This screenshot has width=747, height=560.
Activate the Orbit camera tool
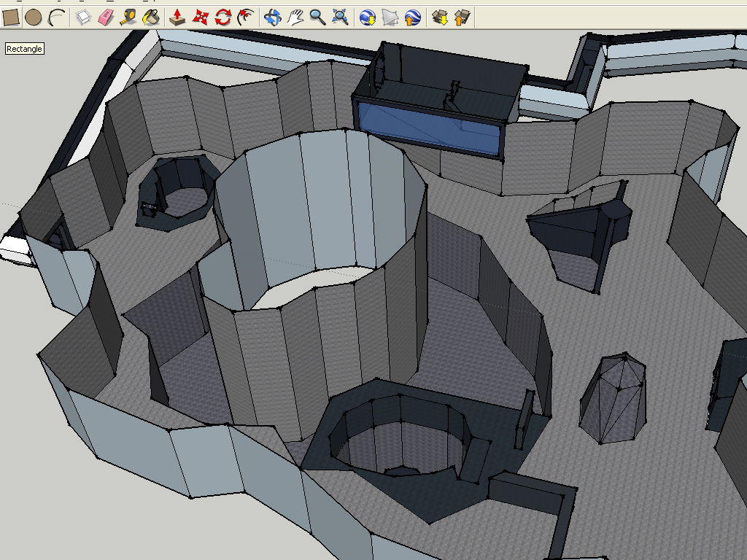pos(273,17)
